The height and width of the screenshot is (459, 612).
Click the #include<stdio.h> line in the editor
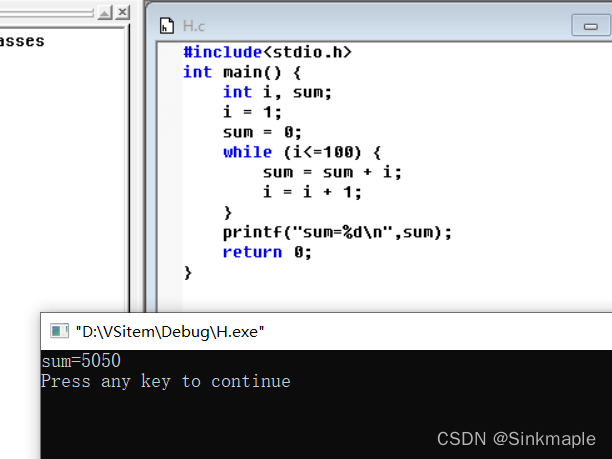(x=267, y=52)
